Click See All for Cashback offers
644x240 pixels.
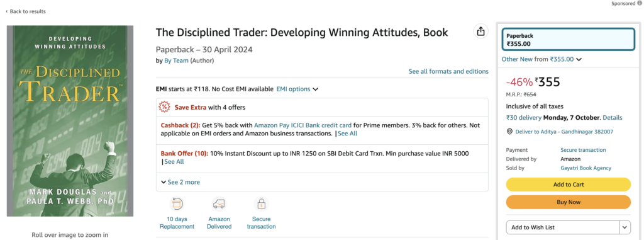347,134
